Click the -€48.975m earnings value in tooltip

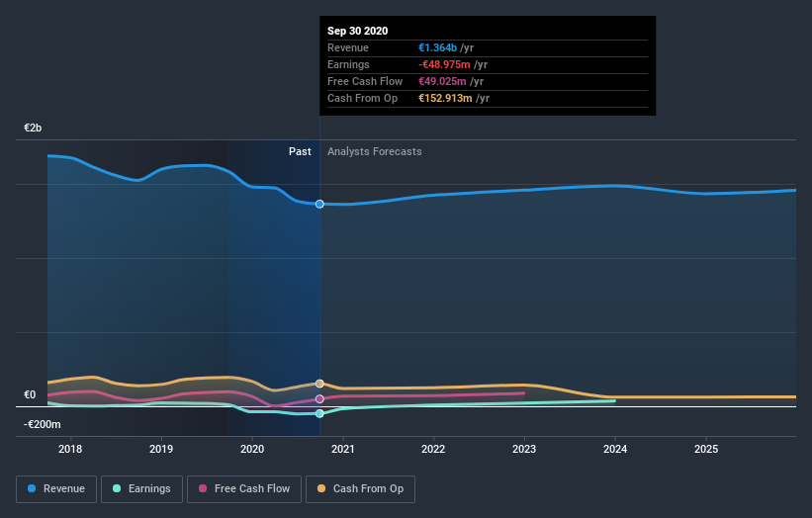444,64
